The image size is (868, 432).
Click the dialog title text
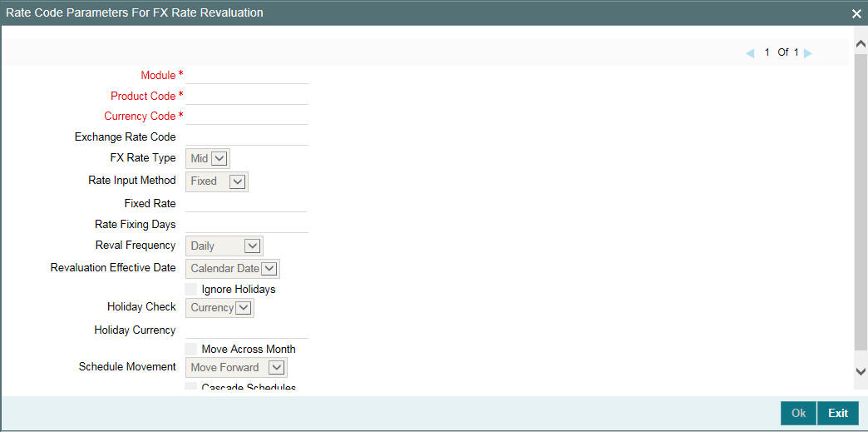[135, 12]
